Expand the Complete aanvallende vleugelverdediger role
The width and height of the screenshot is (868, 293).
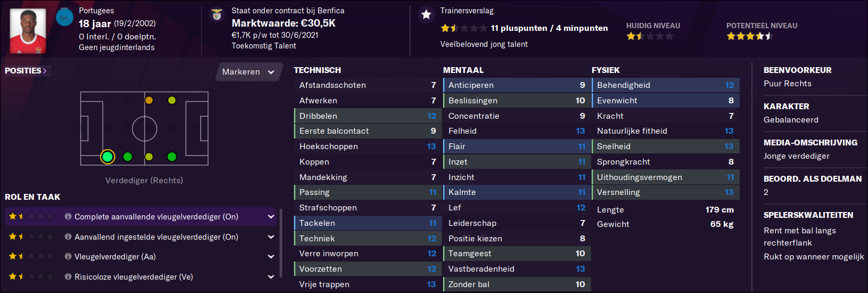[x=271, y=217]
